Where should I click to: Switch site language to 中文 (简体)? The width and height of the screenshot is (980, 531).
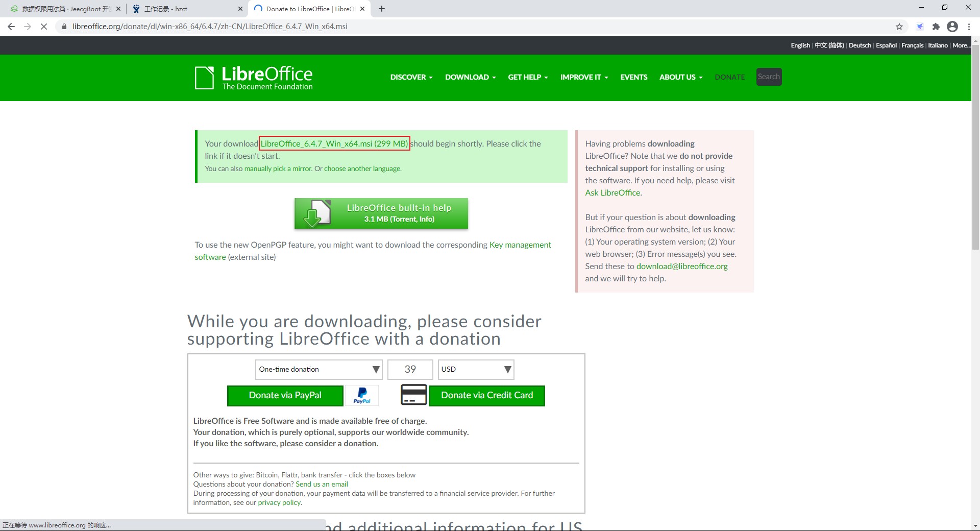click(829, 45)
